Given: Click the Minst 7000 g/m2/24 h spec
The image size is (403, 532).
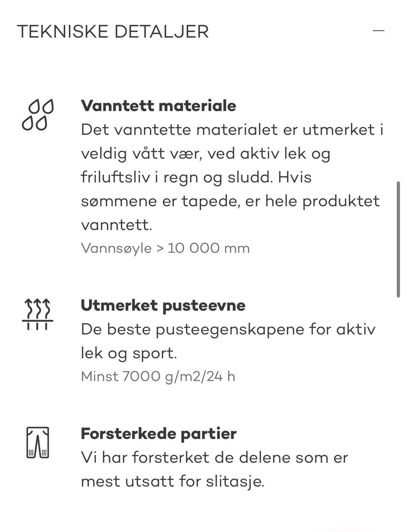Looking at the screenshot, I should coord(158,376).
